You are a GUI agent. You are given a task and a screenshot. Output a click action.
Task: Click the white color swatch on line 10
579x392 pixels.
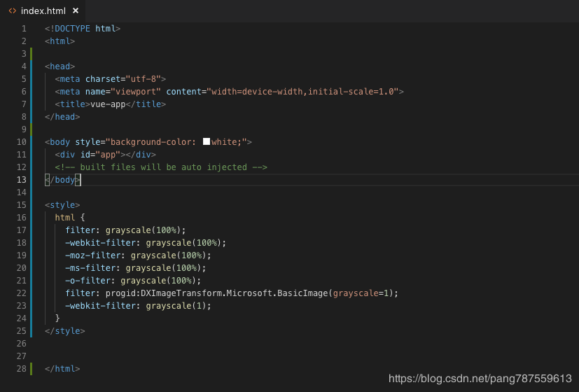(207, 141)
